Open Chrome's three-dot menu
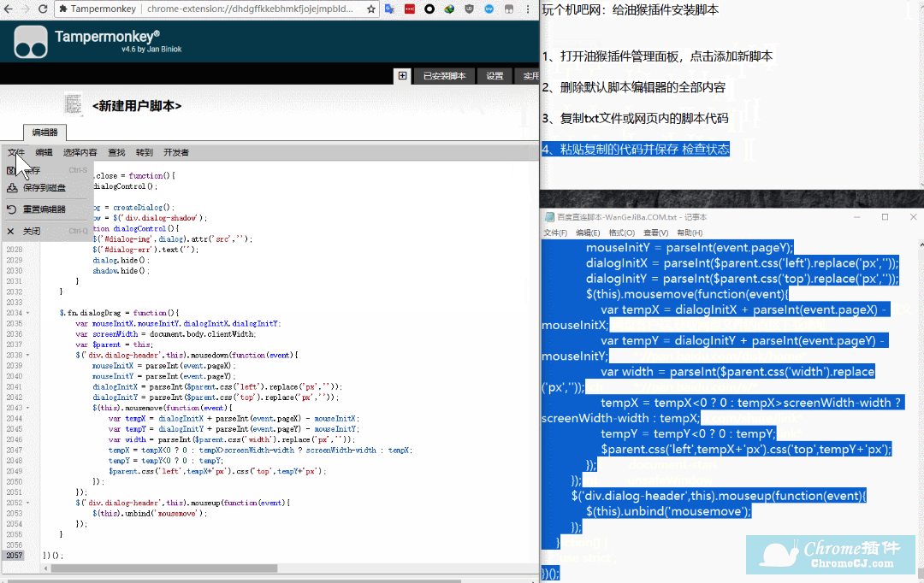Viewport: 924px width, 583px height. pos(530,9)
